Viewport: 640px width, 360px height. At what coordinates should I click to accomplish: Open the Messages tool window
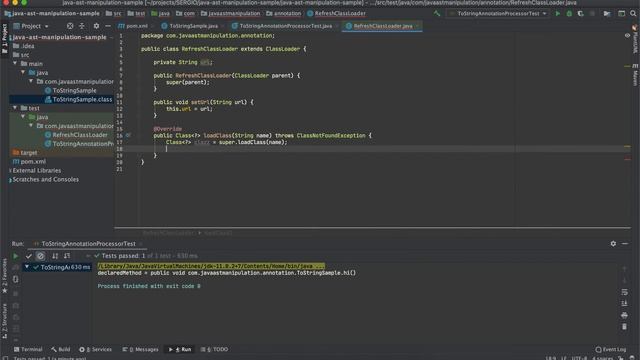coord(140,349)
